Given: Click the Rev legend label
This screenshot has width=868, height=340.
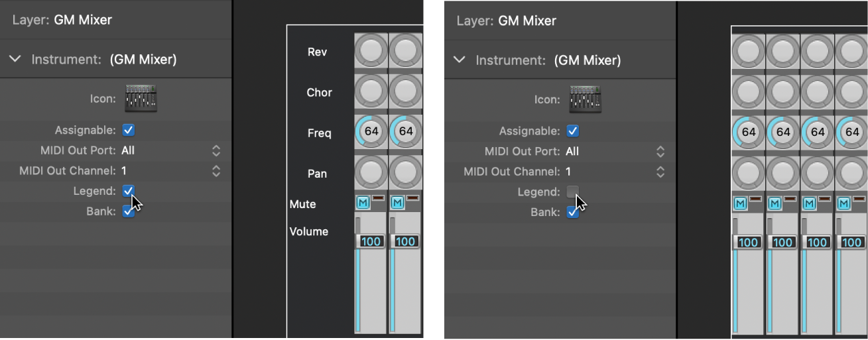Looking at the screenshot, I should [318, 52].
